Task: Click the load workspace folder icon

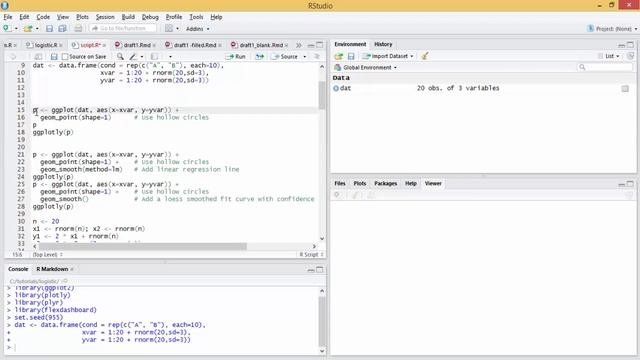Action: coord(338,56)
